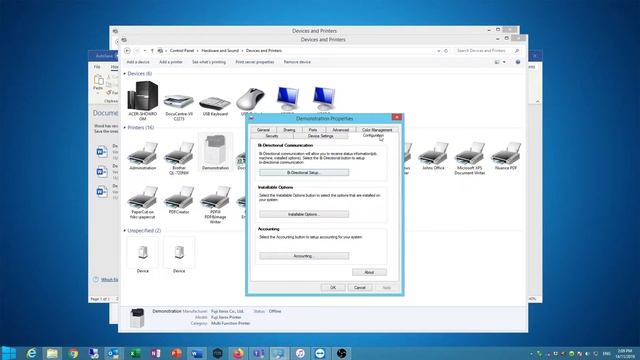Click the 'Offline' status text
The image size is (640, 360).
click(275, 311)
